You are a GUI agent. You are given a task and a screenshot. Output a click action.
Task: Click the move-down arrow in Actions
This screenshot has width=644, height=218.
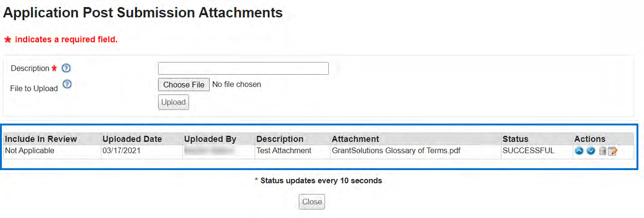[x=591, y=151]
